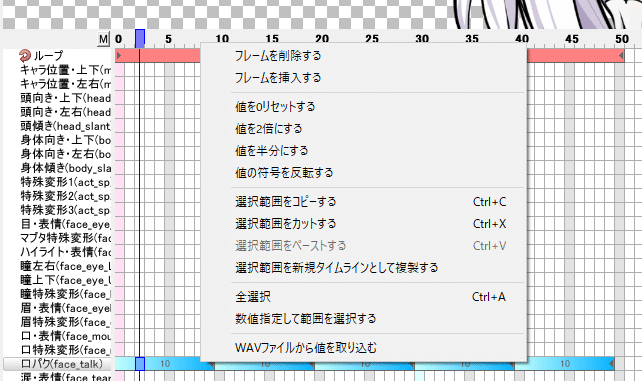Select the 身体向き・上下 parameter row
The height and width of the screenshot is (381, 642).
click(66, 140)
